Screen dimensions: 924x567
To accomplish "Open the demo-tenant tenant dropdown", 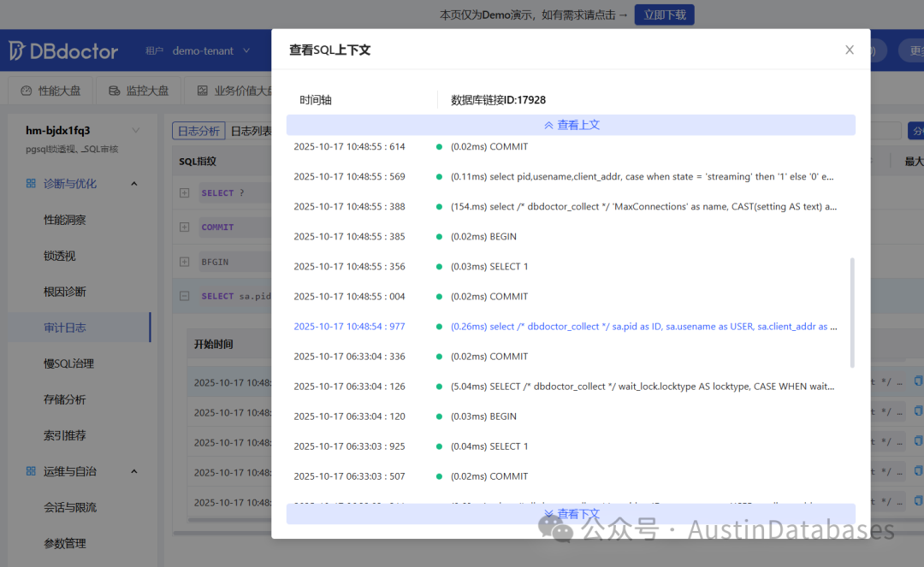I will pyautogui.click(x=210, y=51).
